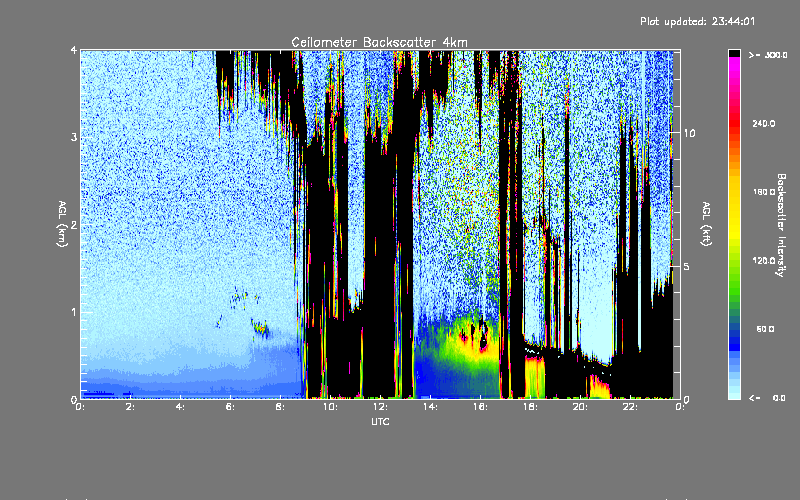Click the '16:' hour tick label
Viewport: 800px width, 500px height.
[x=480, y=407]
